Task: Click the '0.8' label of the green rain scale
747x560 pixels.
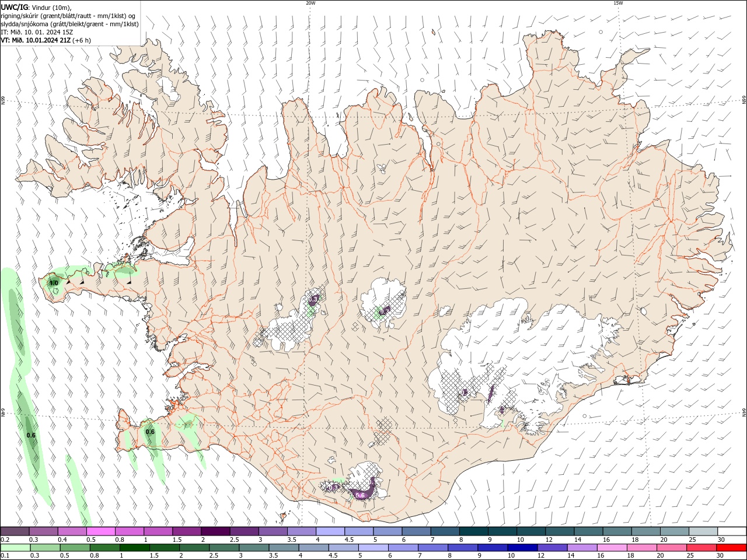Action: (95, 556)
